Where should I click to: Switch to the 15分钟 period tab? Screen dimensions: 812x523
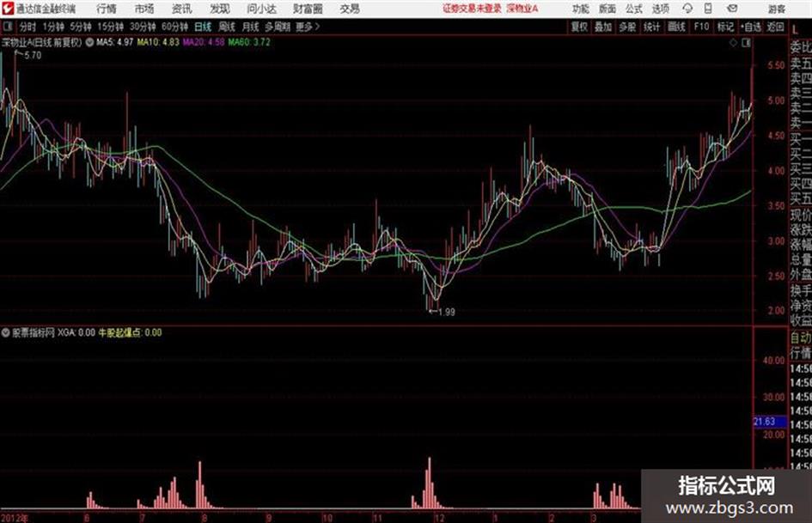point(110,27)
